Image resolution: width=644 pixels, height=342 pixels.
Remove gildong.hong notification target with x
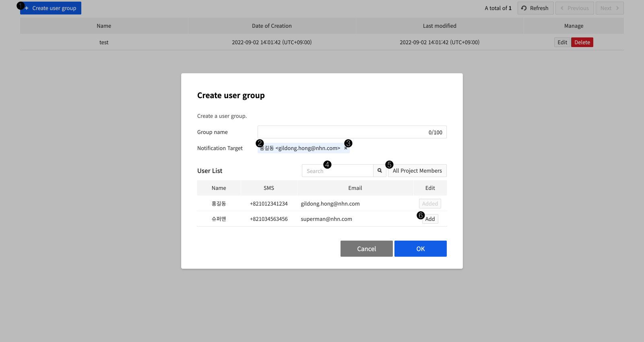pos(346,148)
